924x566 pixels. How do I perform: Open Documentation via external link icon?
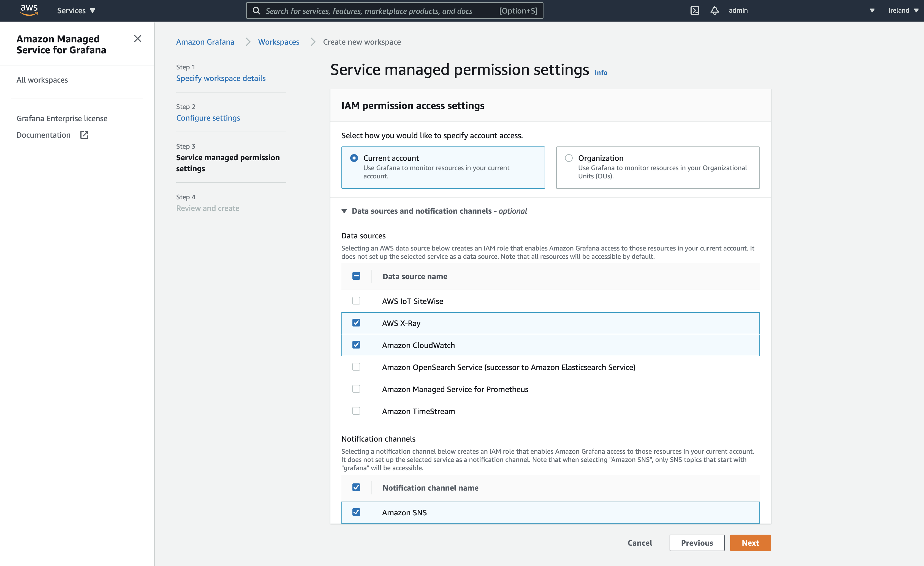[x=84, y=135]
